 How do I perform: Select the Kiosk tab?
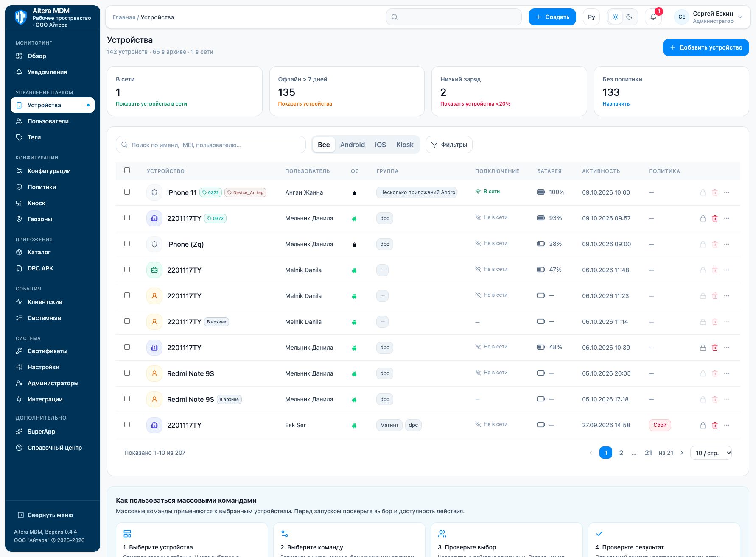405,145
